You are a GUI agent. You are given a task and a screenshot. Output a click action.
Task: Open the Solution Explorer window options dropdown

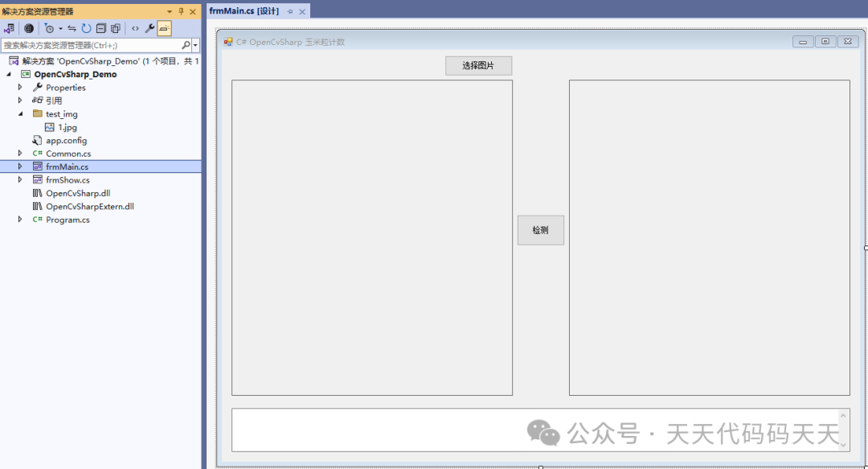(x=170, y=11)
